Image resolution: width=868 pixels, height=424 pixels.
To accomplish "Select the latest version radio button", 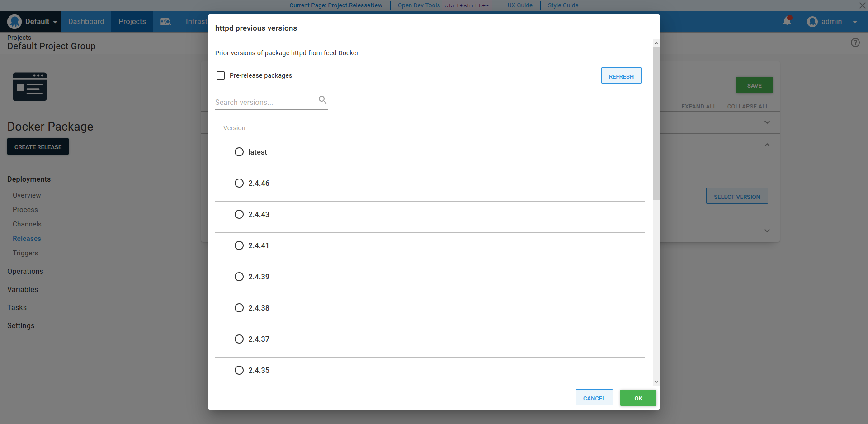I will point(239,152).
